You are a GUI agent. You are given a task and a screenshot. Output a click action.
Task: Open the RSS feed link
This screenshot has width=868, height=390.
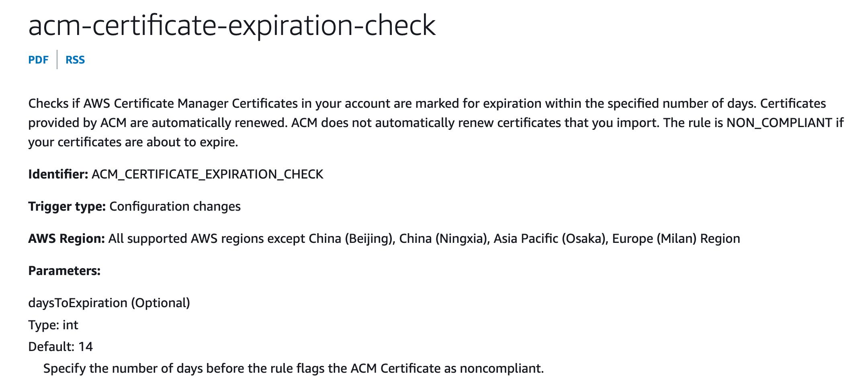coord(75,60)
